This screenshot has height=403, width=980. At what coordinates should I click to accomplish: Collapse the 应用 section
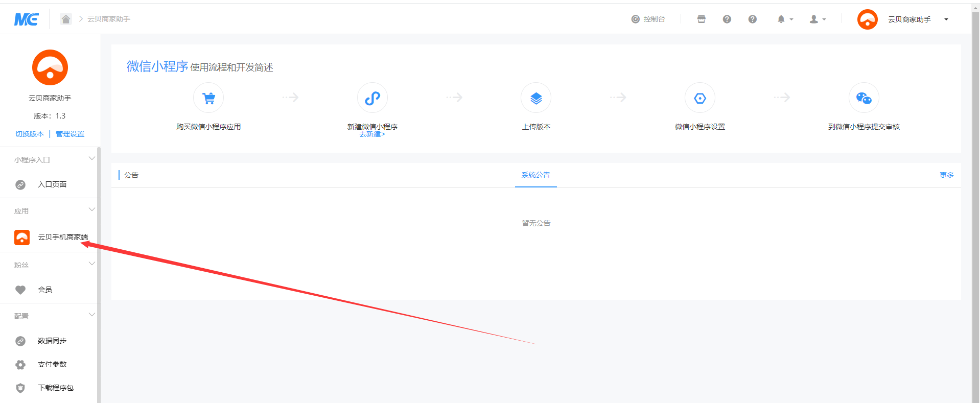click(92, 209)
